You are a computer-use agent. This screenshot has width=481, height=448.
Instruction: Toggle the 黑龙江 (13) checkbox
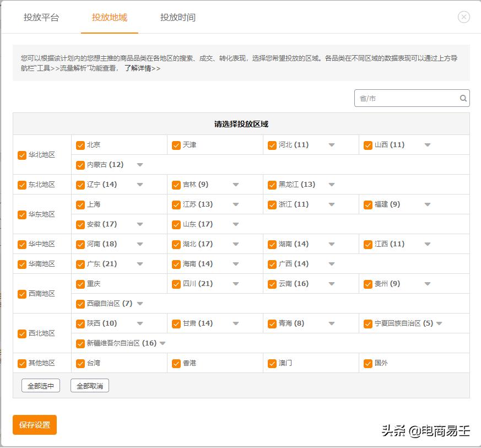coord(272,185)
